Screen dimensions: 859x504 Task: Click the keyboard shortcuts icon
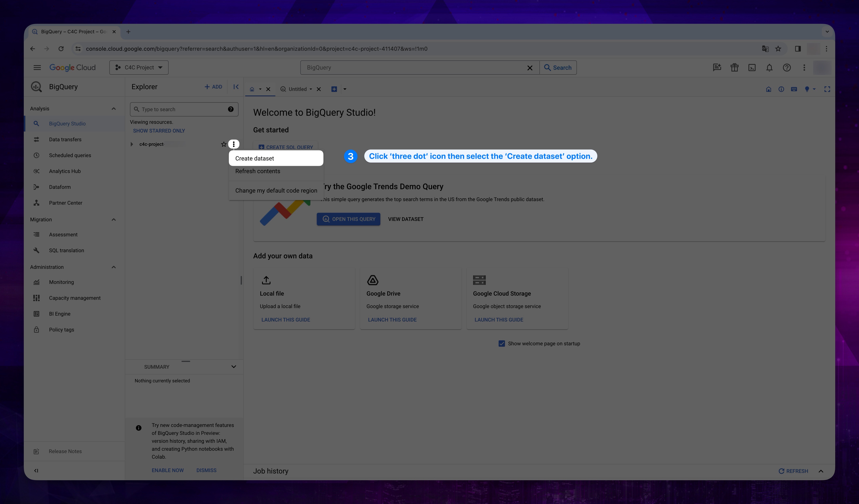pyautogui.click(x=794, y=89)
